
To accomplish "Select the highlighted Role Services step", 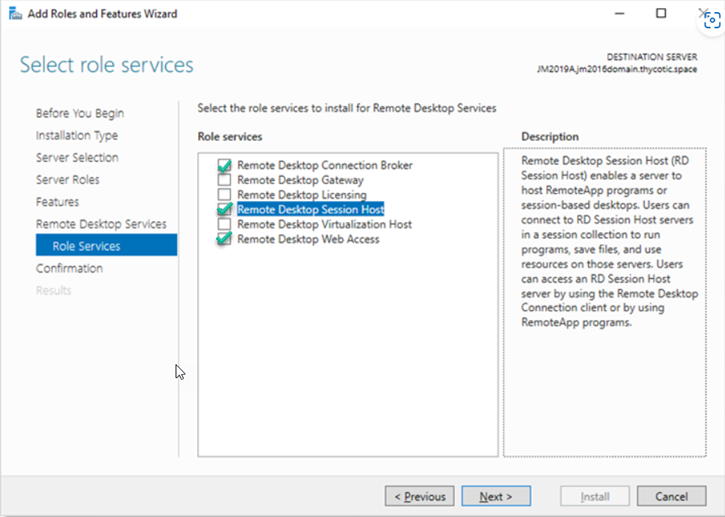I will pos(106,245).
